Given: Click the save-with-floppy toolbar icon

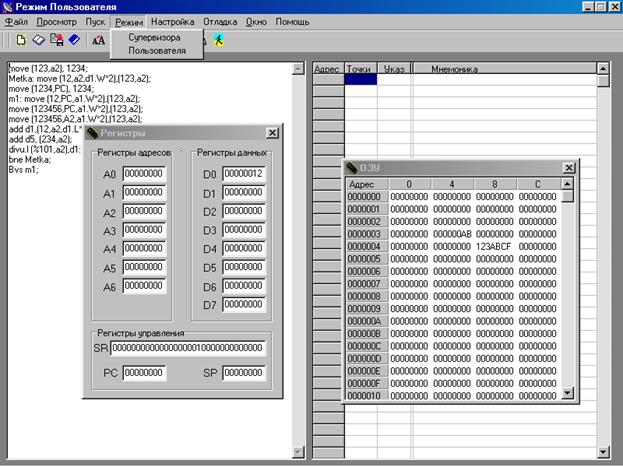Looking at the screenshot, I should pyautogui.click(x=56, y=40).
